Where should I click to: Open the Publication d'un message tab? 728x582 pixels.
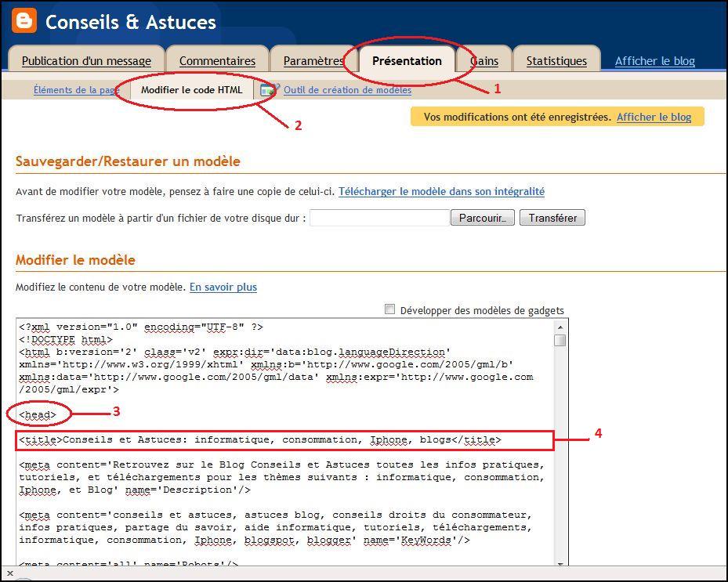[x=86, y=61]
